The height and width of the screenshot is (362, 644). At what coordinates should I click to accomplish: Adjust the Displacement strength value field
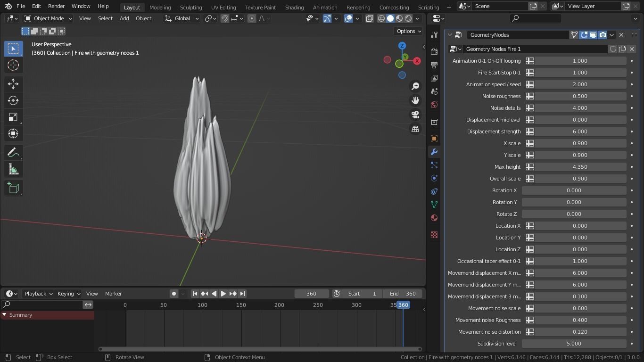click(579, 132)
